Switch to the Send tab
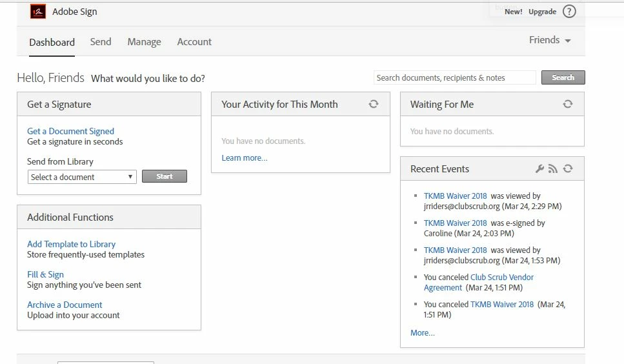 (x=101, y=42)
